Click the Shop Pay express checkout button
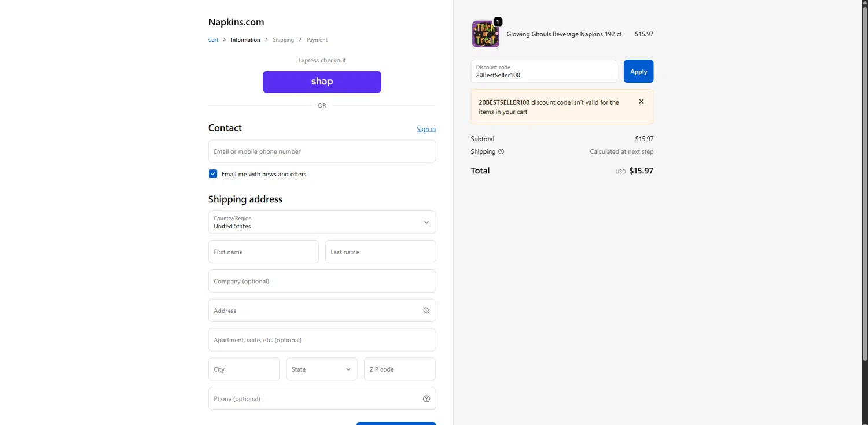The width and height of the screenshot is (868, 425). 322,82
